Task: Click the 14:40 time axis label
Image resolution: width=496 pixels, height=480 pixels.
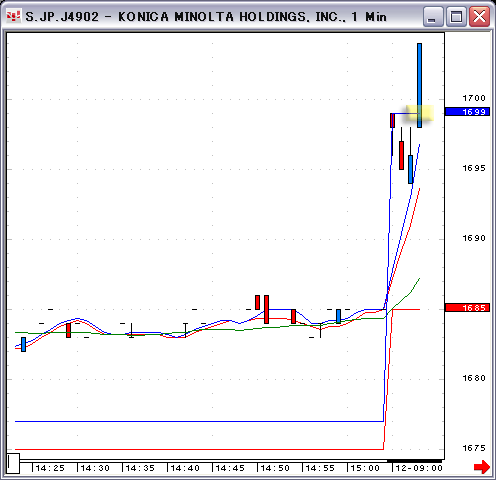Action: point(185,468)
